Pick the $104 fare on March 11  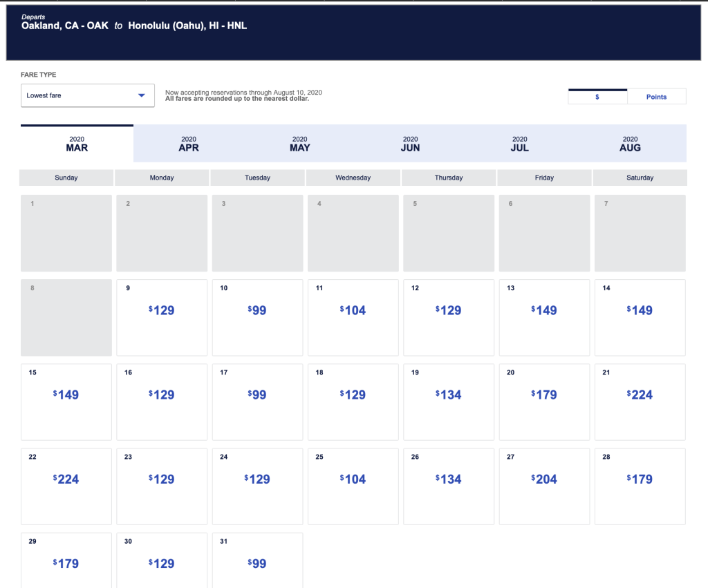(353, 311)
